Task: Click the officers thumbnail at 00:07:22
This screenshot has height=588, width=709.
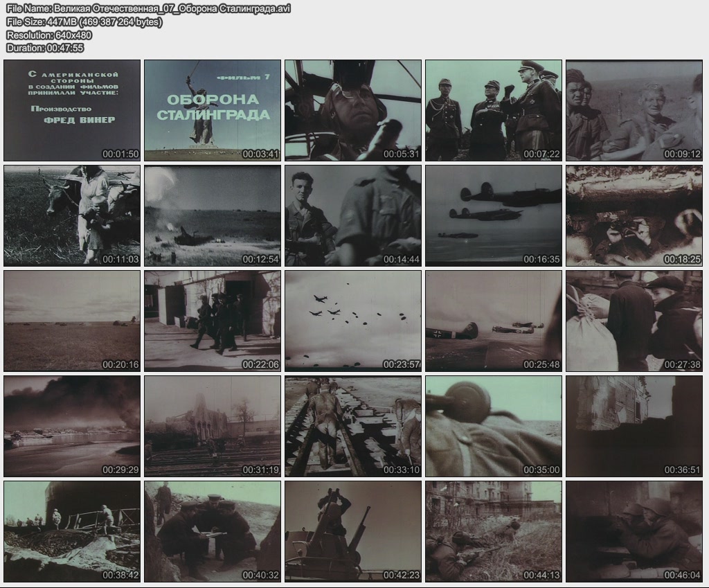Action: pos(494,110)
